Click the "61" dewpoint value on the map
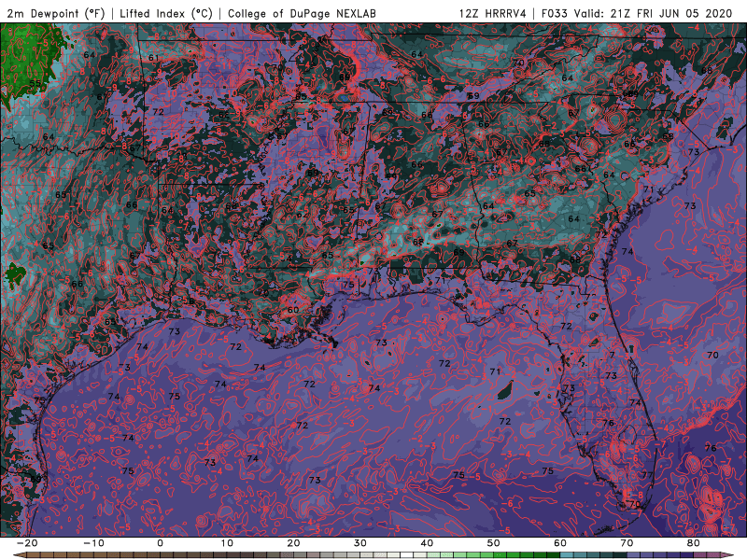 point(153,58)
